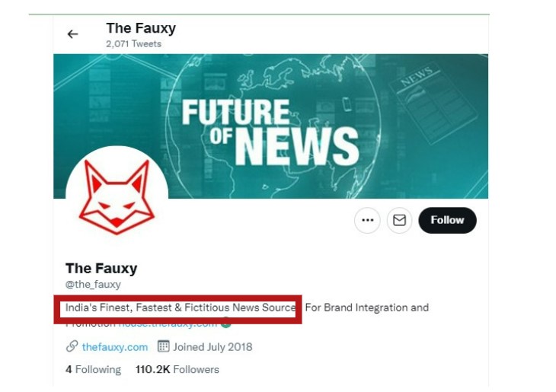Click the 2,071 Tweets count
This screenshot has height=392, width=556.
click(x=133, y=44)
